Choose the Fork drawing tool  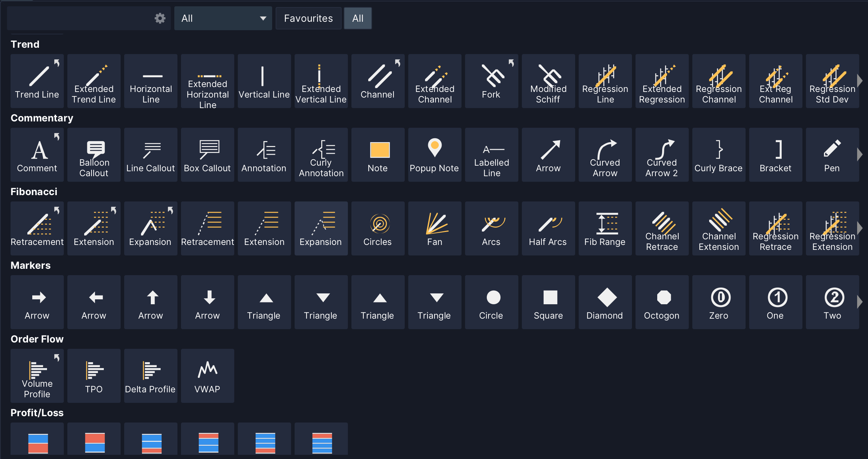[491, 81]
